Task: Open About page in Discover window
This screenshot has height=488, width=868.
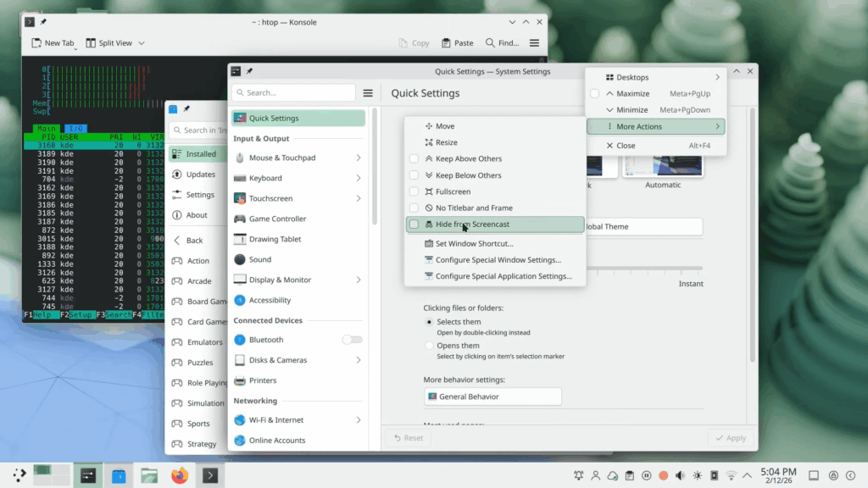Action: (x=198, y=215)
